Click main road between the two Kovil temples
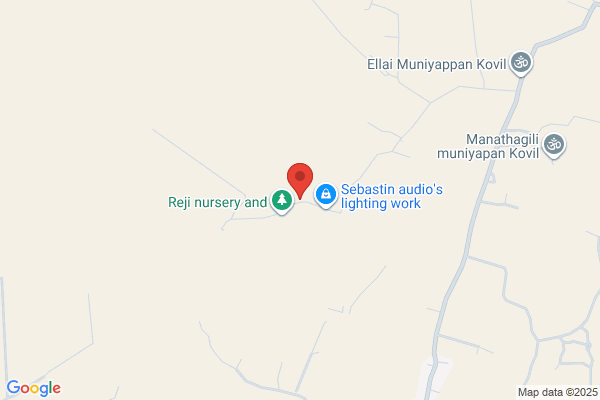Screen dimensions: 600x400 511,111
